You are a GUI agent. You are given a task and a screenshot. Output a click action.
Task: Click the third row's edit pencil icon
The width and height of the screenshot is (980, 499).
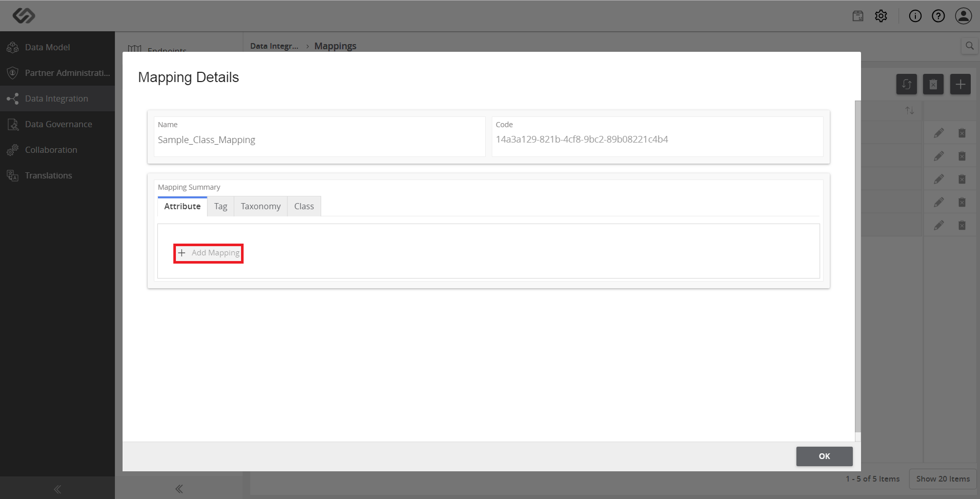click(939, 179)
